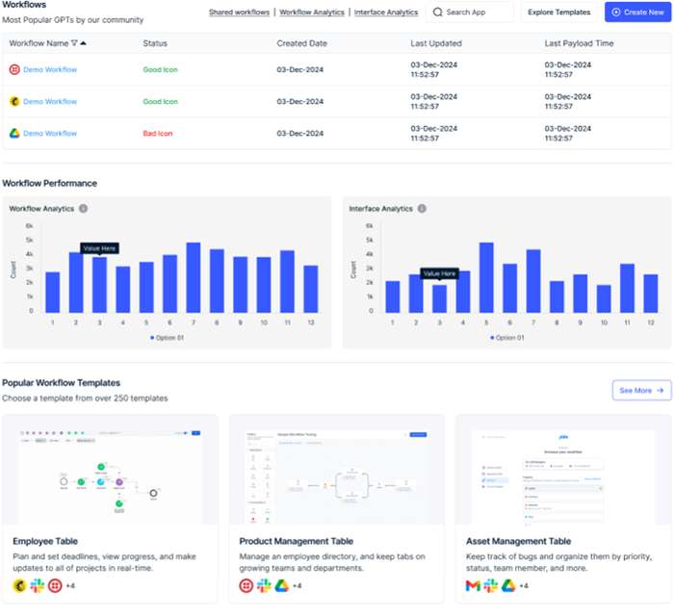
Task: Open the Employee Table template thumbnail
Action: (x=110, y=468)
